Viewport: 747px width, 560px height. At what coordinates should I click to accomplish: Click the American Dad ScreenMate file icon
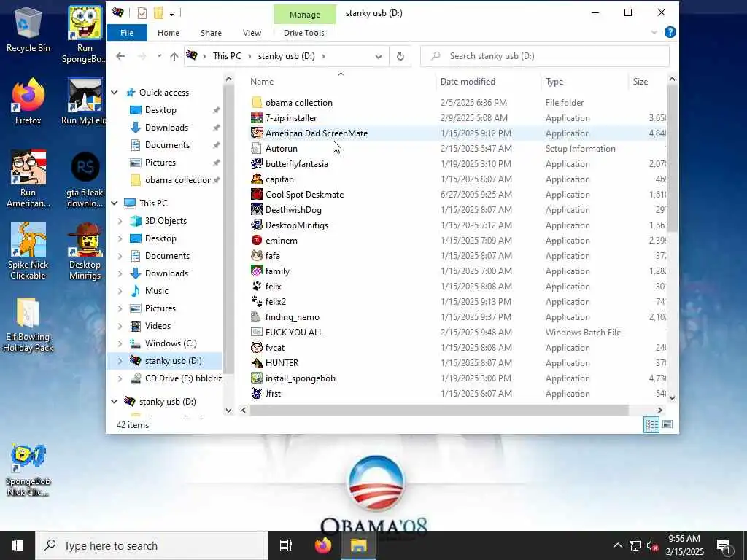pos(257,133)
